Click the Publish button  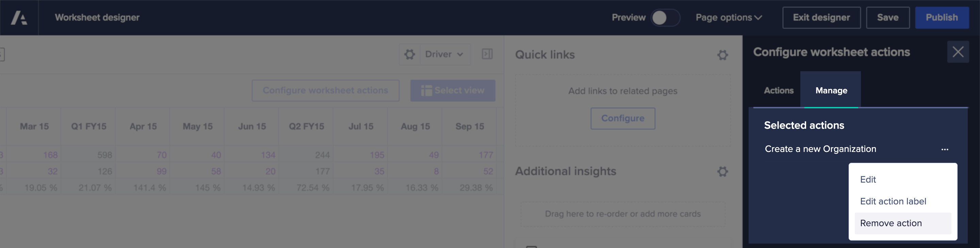click(942, 17)
